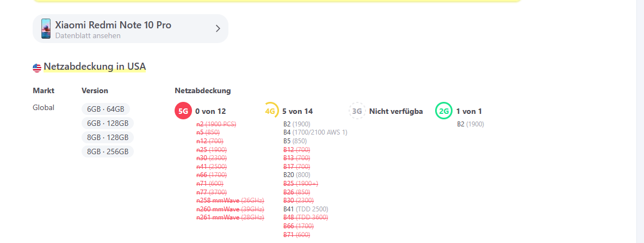The height and width of the screenshot is (243, 644).
Task: Click the struck-through n12 (700) band
Action: [x=210, y=141]
